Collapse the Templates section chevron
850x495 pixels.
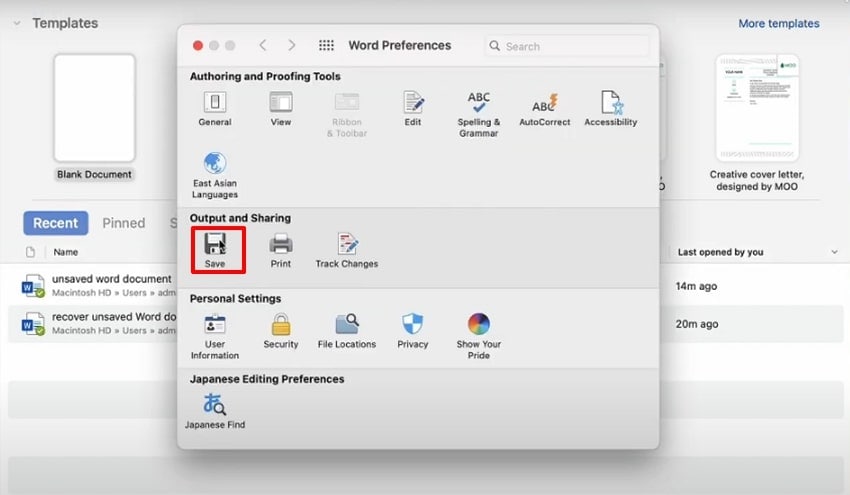tap(17, 23)
